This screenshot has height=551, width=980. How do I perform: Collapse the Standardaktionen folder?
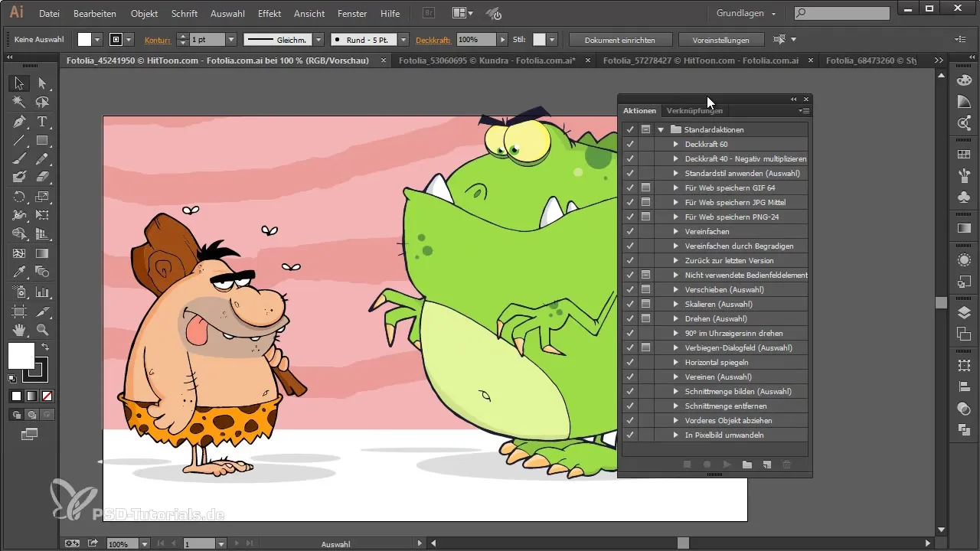point(661,130)
